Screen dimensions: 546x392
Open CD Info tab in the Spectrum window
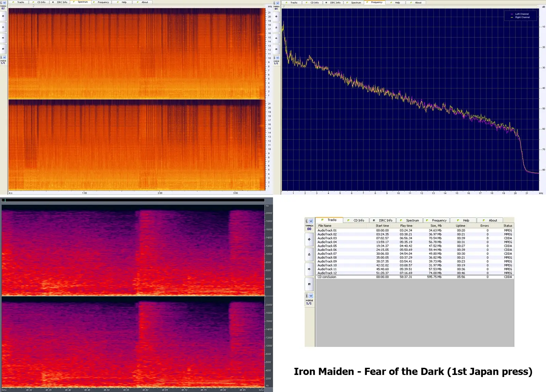click(39, 2)
